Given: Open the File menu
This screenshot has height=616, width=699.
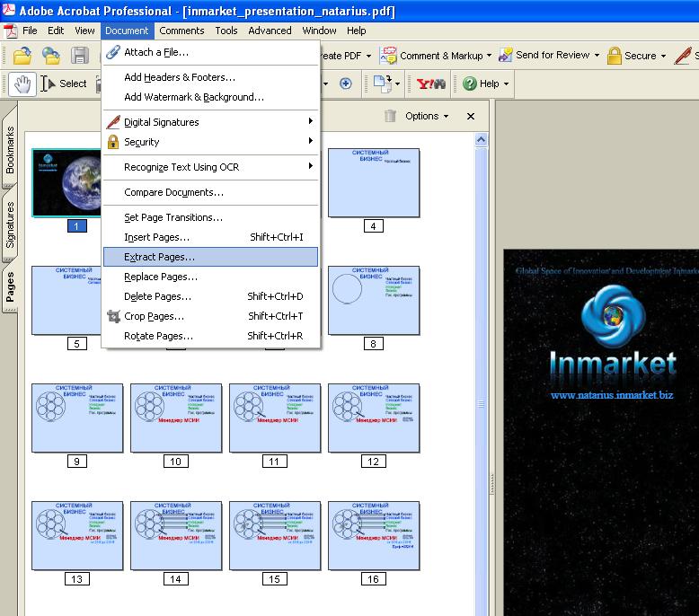Looking at the screenshot, I should (30, 31).
